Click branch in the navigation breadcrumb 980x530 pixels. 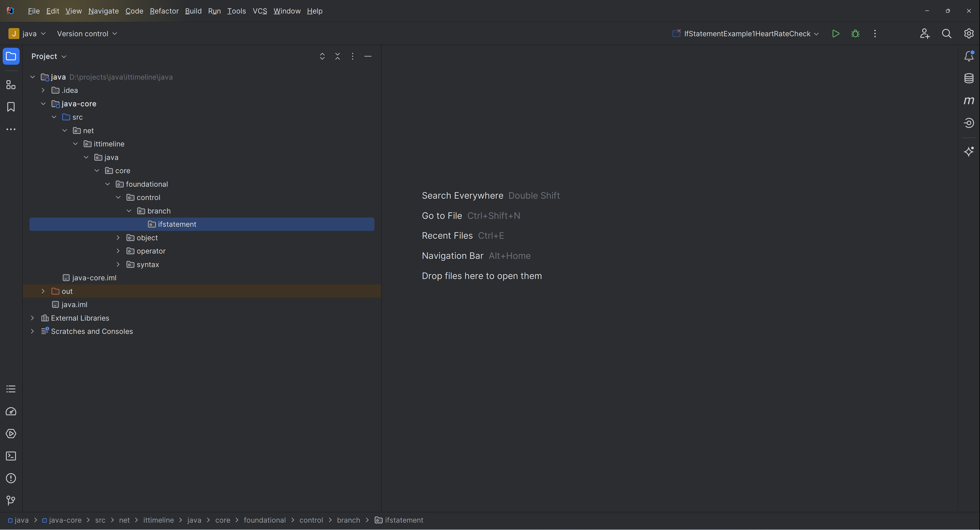click(x=348, y=520)
